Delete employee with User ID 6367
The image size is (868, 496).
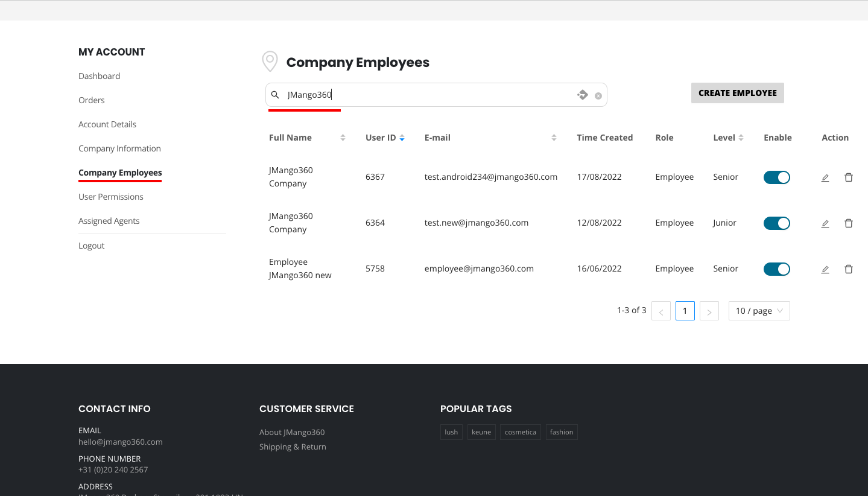click(x=848, y=177)
